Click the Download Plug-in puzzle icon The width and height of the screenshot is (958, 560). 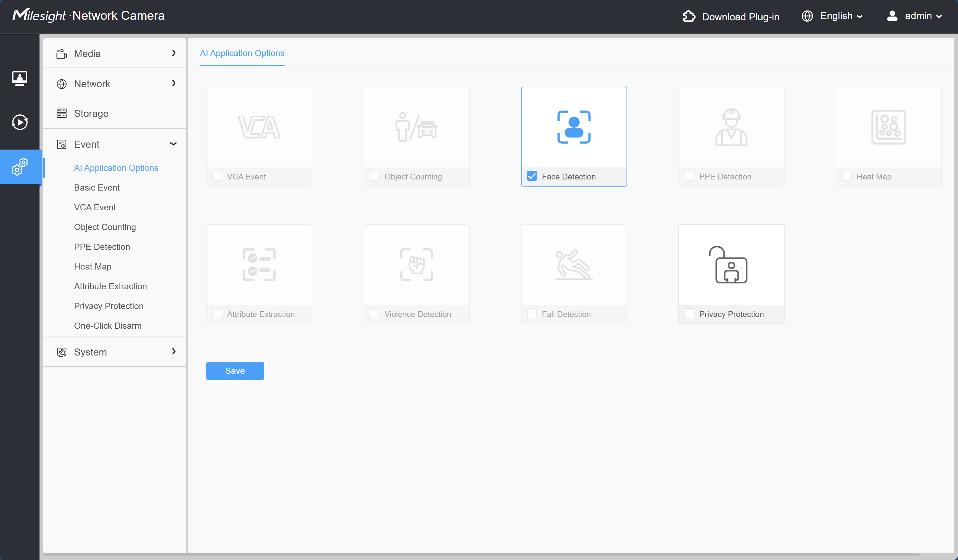click(x=689, y=16)
